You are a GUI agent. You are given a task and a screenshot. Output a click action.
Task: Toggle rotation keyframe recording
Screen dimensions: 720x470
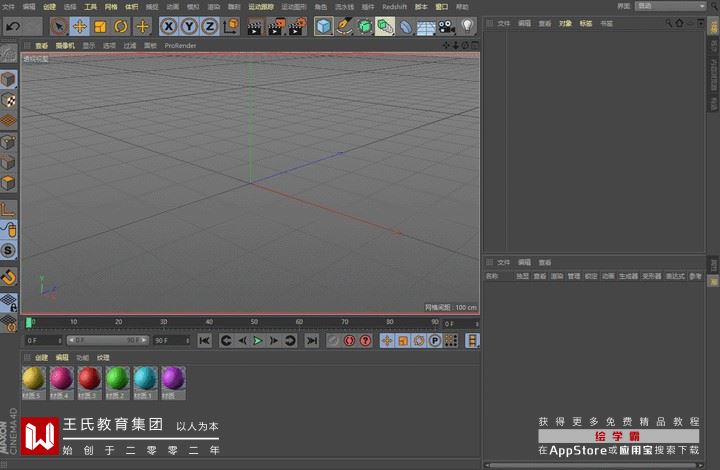[x=419, y=341]
